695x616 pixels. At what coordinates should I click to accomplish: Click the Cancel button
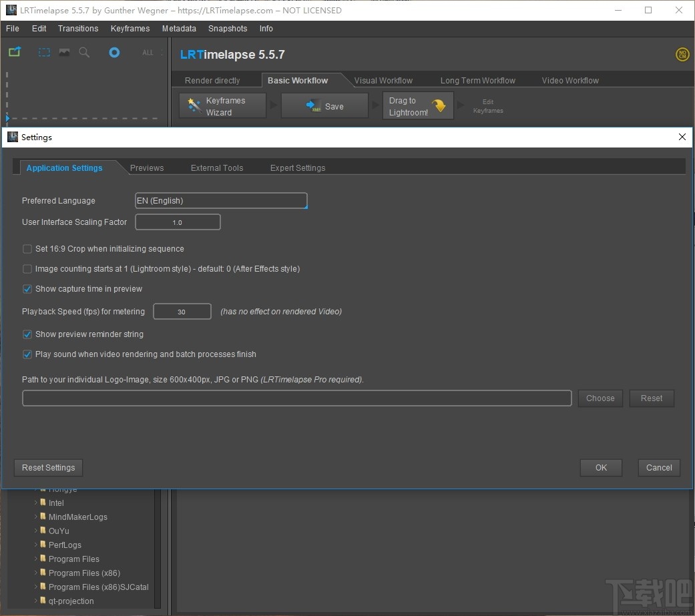coord(659,468)
